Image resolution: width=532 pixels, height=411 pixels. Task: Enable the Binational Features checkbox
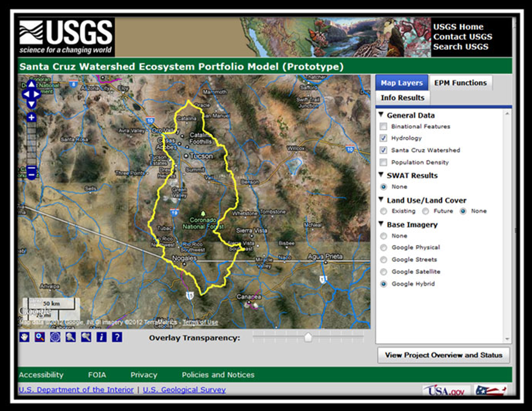point(383,126)
